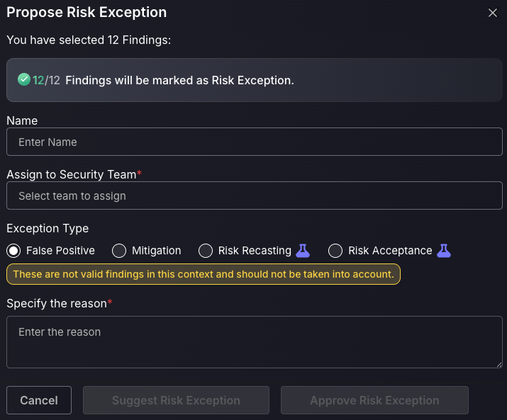507x420 pixels.
Task: Click the Specify the reason label
Action: [57, 303]
